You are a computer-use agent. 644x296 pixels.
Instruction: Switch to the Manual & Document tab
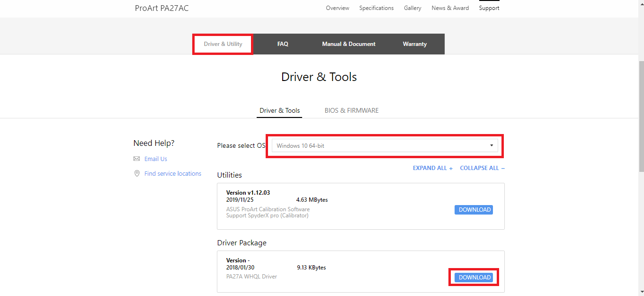[349, 44]
